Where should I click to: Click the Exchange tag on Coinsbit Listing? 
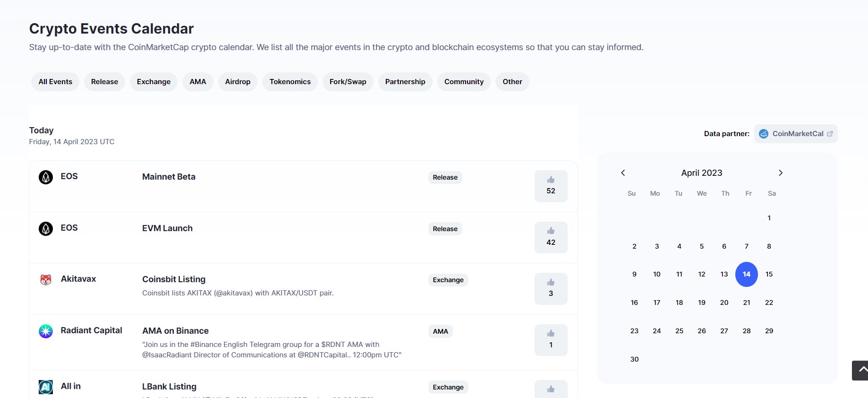(448, 280)
